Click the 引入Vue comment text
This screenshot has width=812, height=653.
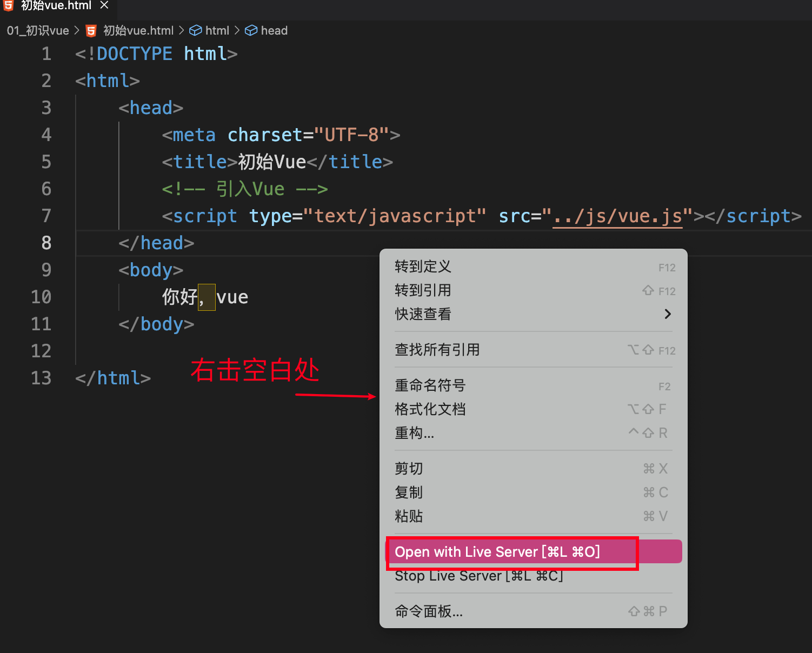click(250, 189)
